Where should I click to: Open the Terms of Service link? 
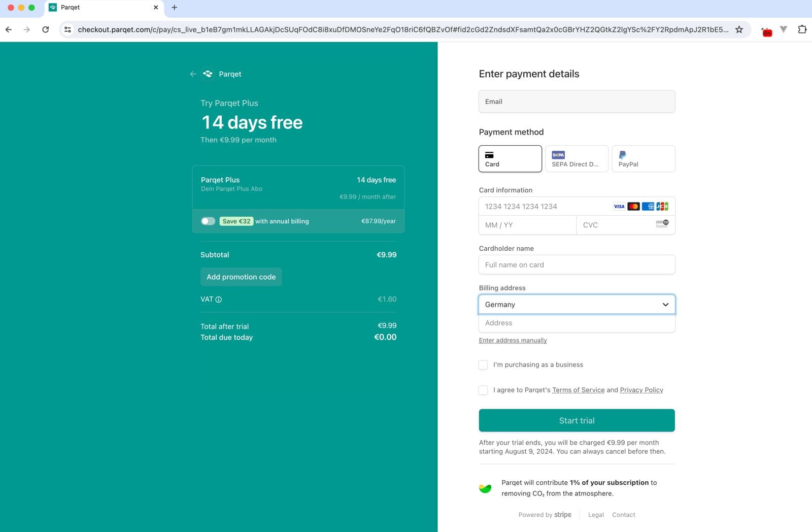[578, 390]
